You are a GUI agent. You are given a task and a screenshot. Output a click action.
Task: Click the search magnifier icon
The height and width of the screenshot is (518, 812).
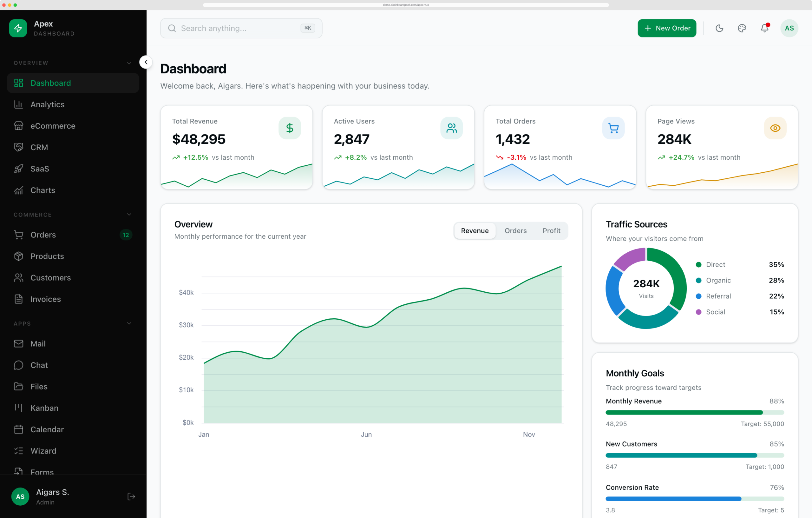[x=172, y=28]
